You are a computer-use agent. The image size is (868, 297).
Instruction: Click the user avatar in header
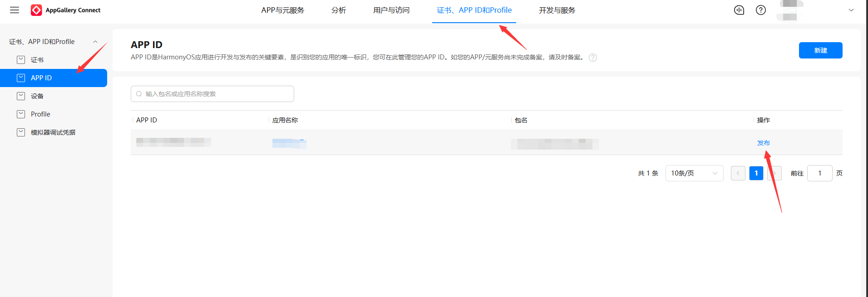click(790, 10)
